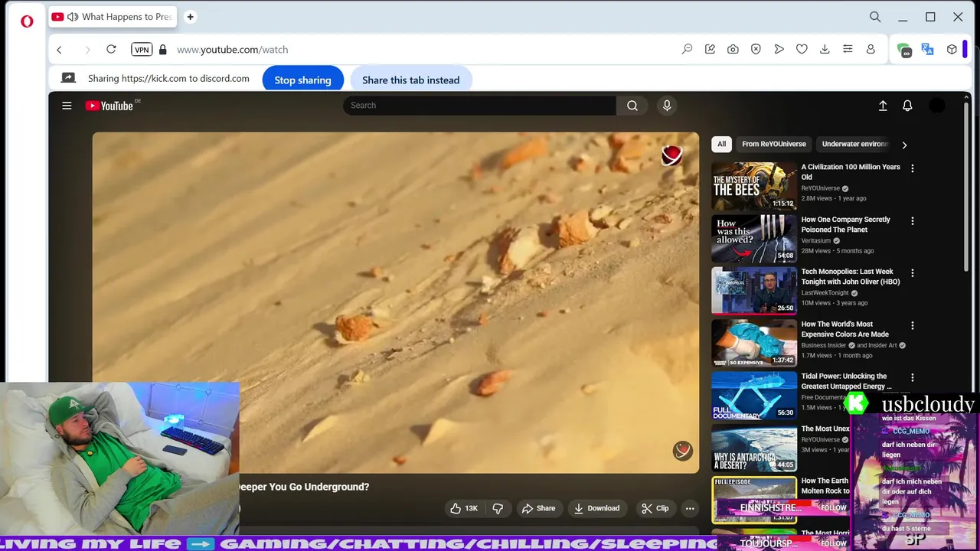
Task: Open YouTube create/upload icon
Action: pyautogui.click(x=883, y=106)
